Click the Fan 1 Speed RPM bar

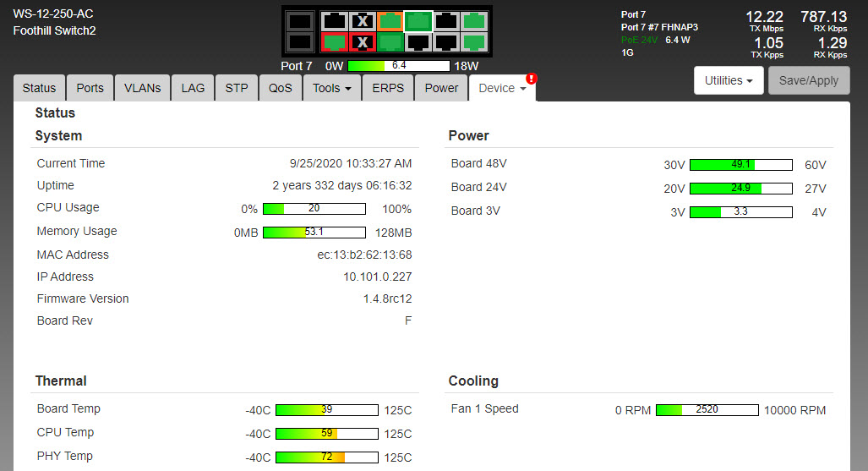707,410
